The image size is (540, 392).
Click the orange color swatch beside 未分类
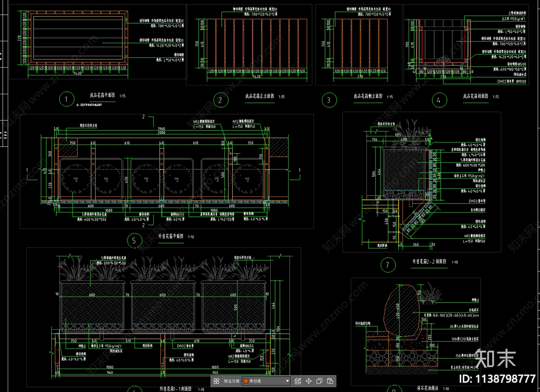pyautogui.click(x=246, y=381)
